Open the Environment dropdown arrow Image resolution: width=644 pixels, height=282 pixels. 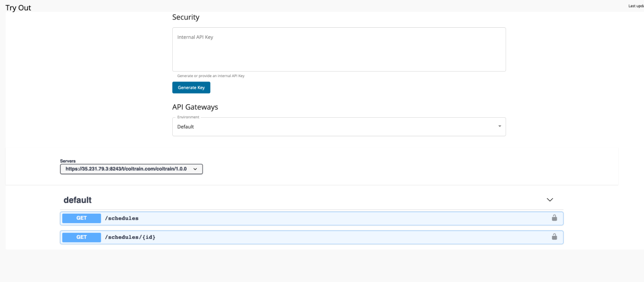[499, 126]
